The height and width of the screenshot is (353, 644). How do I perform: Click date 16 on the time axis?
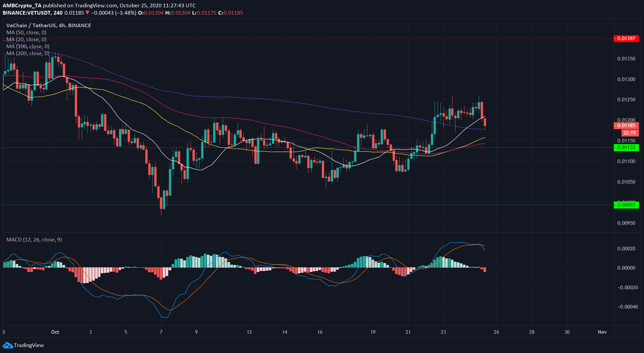pos(320,332)
